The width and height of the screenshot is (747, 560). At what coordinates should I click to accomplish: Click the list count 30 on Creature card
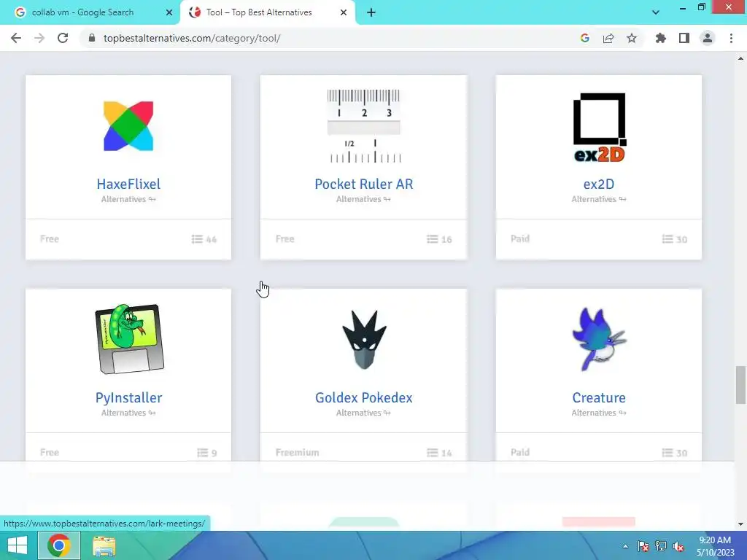click(x=675, y=453)
